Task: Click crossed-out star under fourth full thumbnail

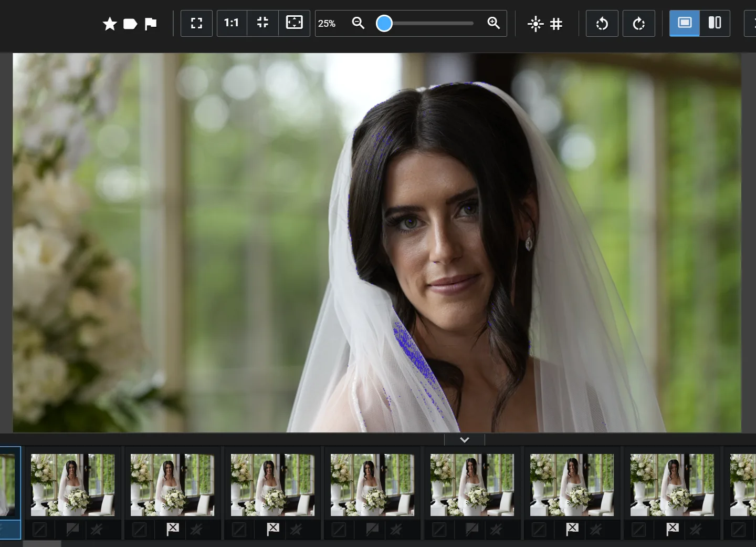Action: point(396,530)
